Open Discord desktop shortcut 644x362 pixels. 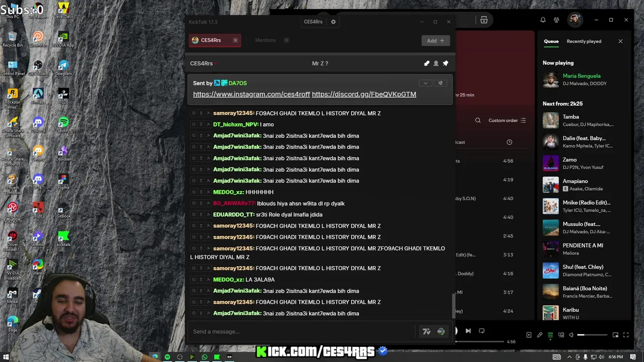[x=38, y=125]
